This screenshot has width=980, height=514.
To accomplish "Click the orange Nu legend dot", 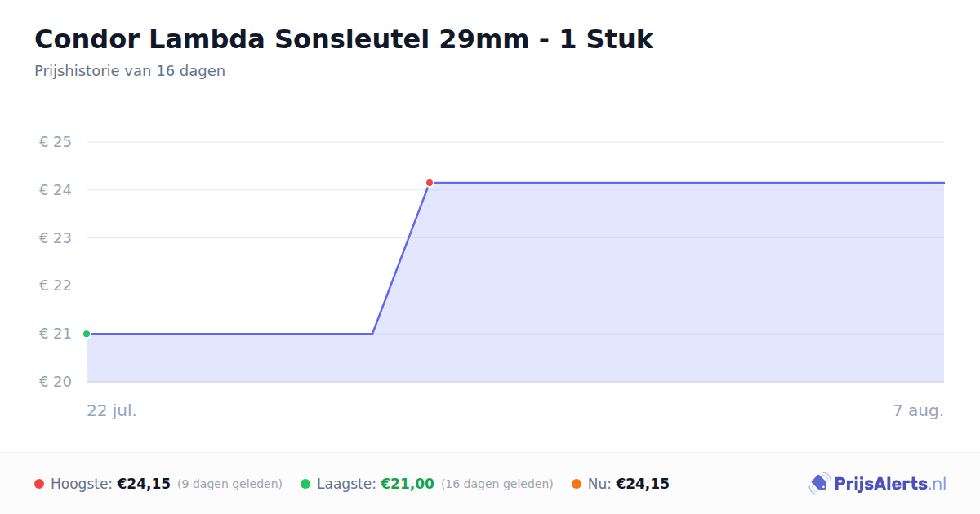I will point(577,484).
